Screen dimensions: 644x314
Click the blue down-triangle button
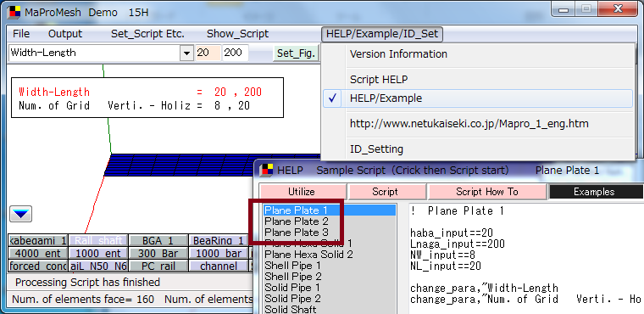[x=20, y=214]
